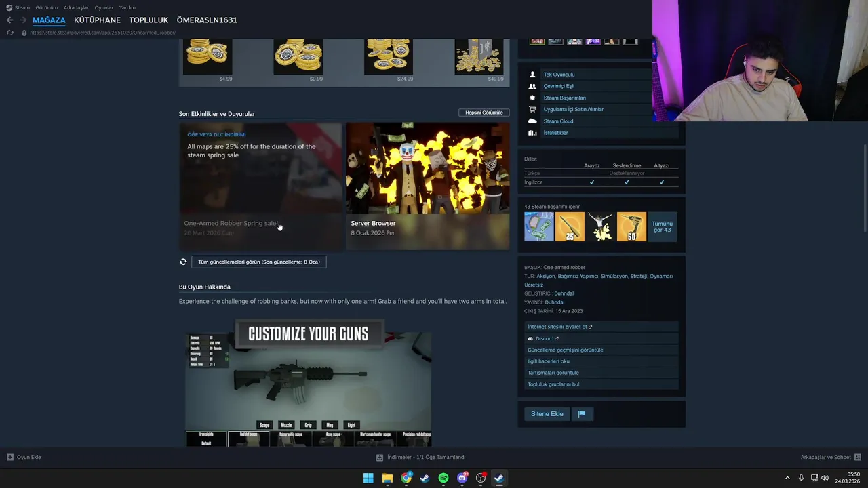Viewport: 868px width, 488px height.
Task: Open the One-Armed Robber Spring sale announcement
Action: (x=261, y=186)
